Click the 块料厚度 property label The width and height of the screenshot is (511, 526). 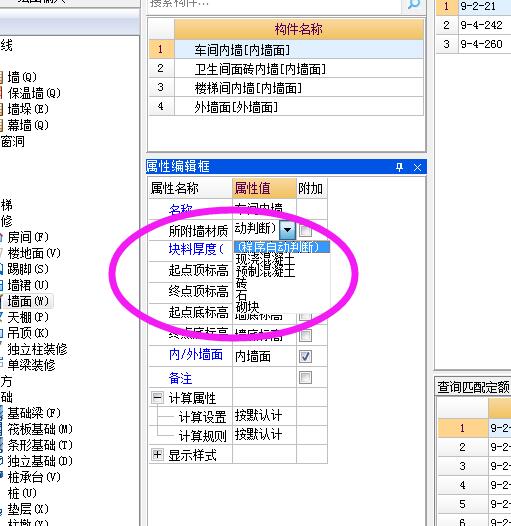tap(196, 249)
